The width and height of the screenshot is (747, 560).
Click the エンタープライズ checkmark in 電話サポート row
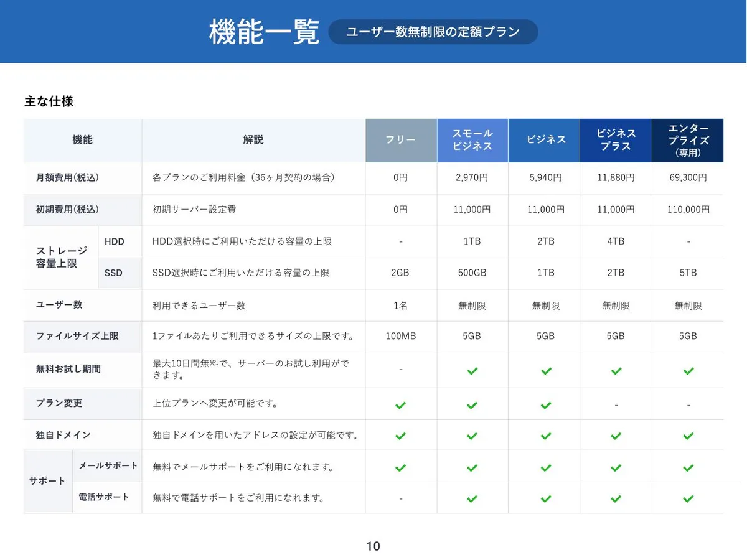coord(688,498)
